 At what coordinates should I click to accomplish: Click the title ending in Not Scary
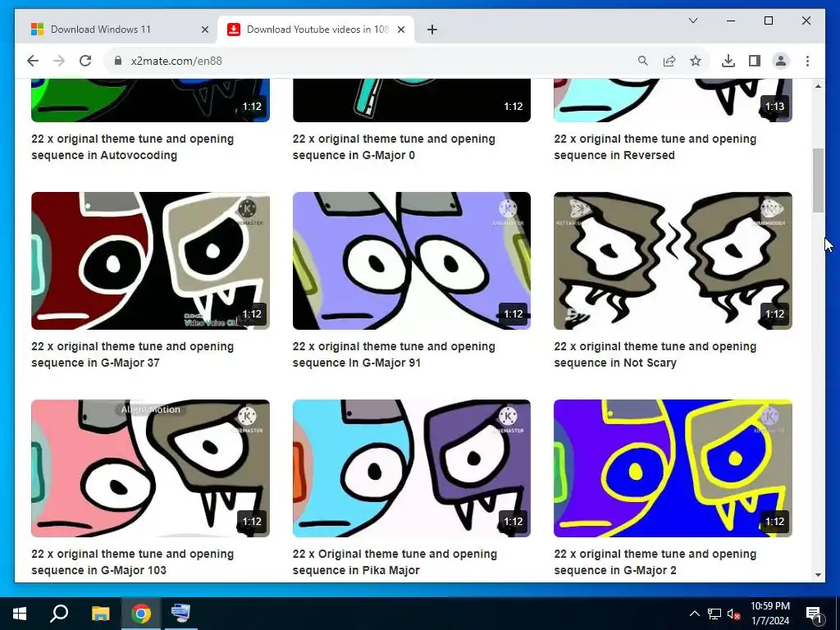655,354
